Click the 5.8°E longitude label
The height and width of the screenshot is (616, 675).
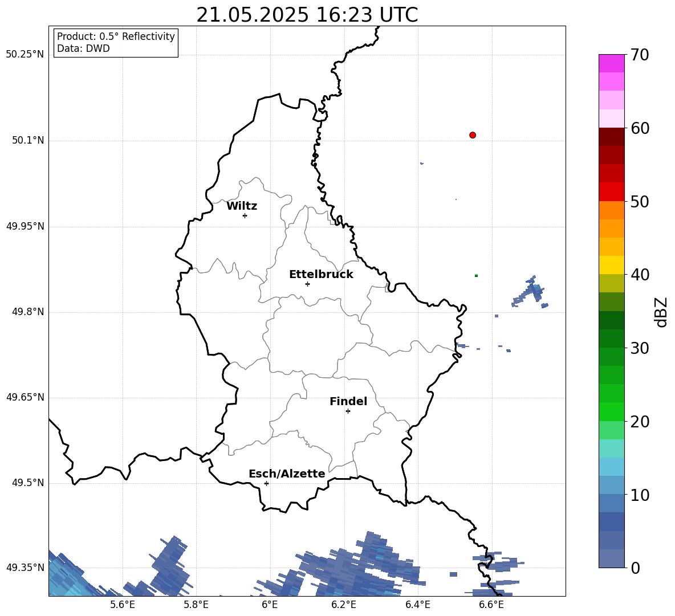click(x=196, y=605)
